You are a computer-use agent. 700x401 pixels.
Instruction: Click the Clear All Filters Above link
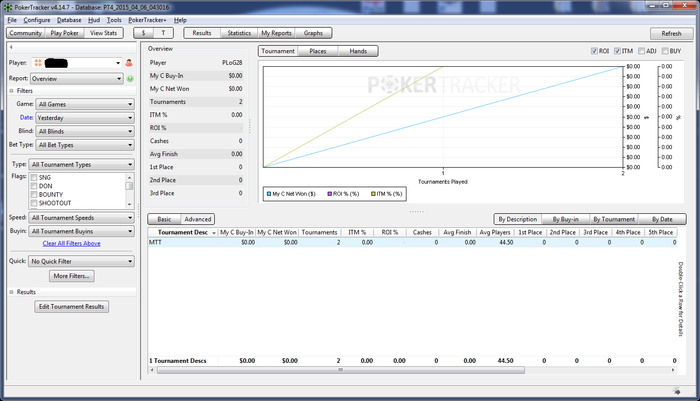point(71,243)
